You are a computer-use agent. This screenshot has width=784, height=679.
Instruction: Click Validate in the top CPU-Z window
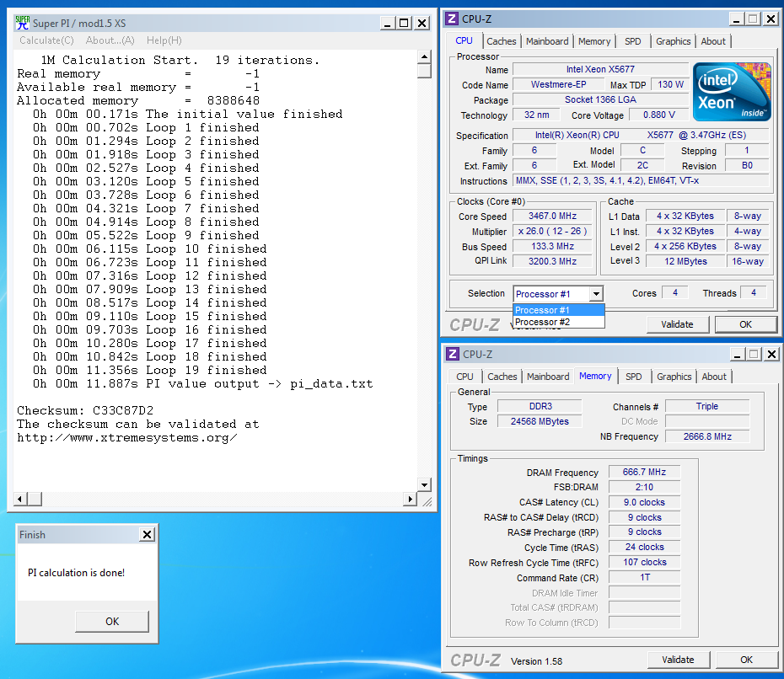tap(677, 324)
